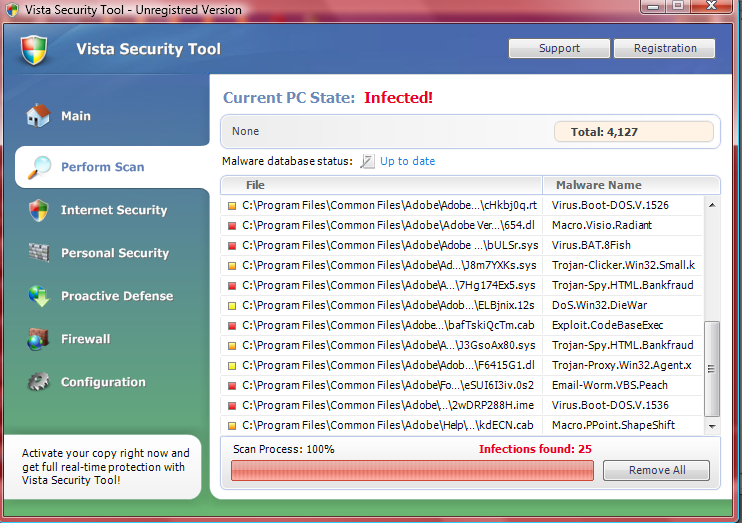Click the malware database status icon
The width and height of the screenshot is (742, 523).
click(367, 161)
